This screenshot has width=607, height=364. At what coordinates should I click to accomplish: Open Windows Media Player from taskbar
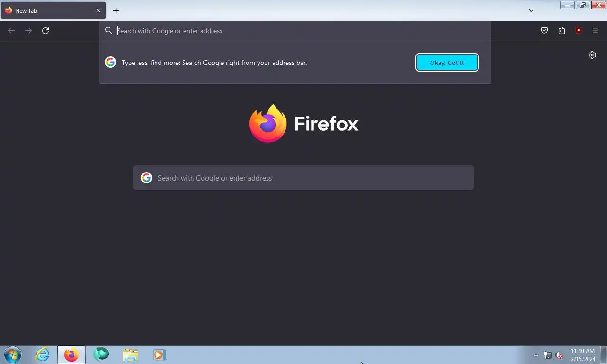[159, 355]
